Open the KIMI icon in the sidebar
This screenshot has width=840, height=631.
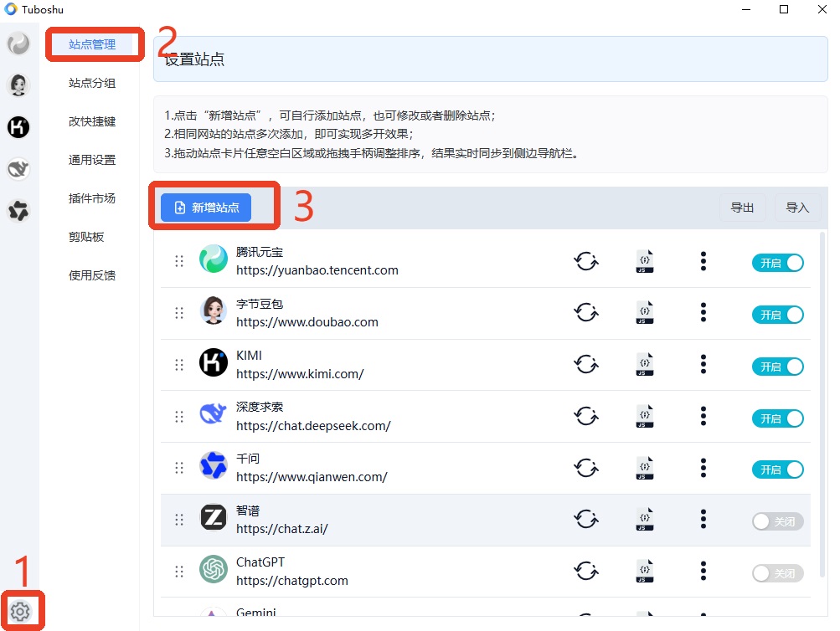click(x=18, y=127)
